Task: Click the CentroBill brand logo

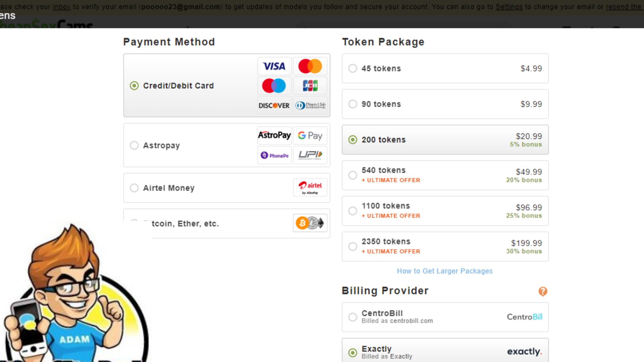Action: click(x=524, y=317)
